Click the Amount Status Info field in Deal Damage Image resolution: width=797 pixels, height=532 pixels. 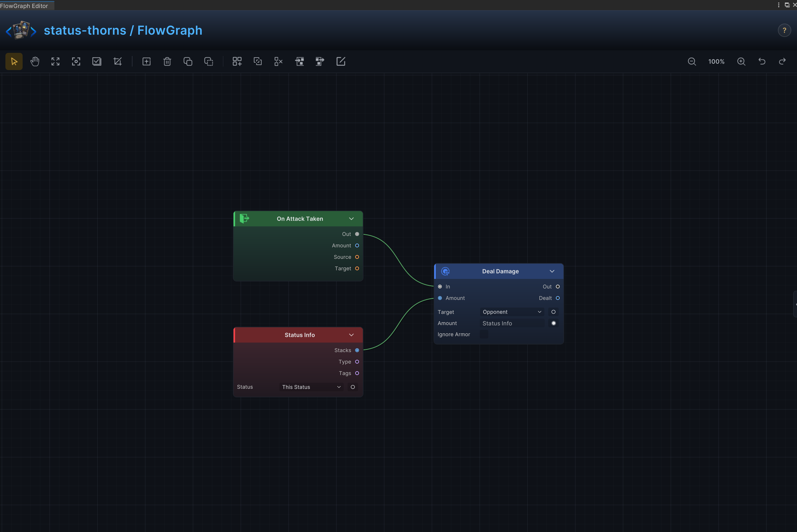point(512,323)
